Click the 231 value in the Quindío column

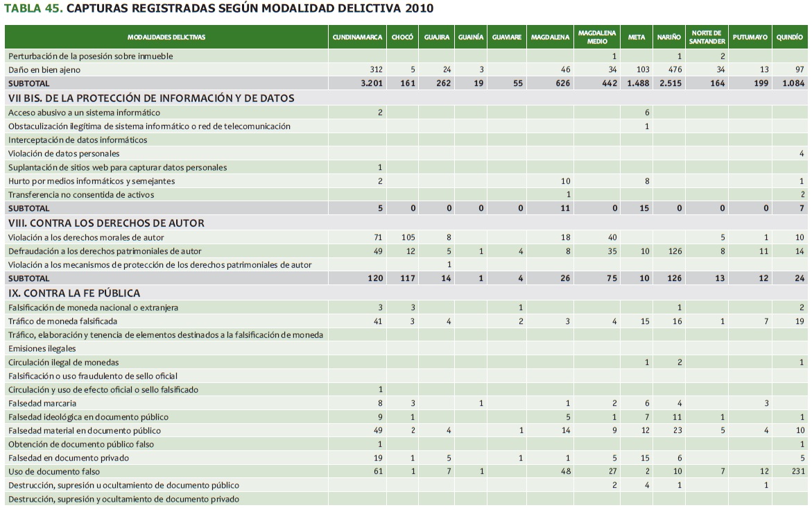[796, 472]
